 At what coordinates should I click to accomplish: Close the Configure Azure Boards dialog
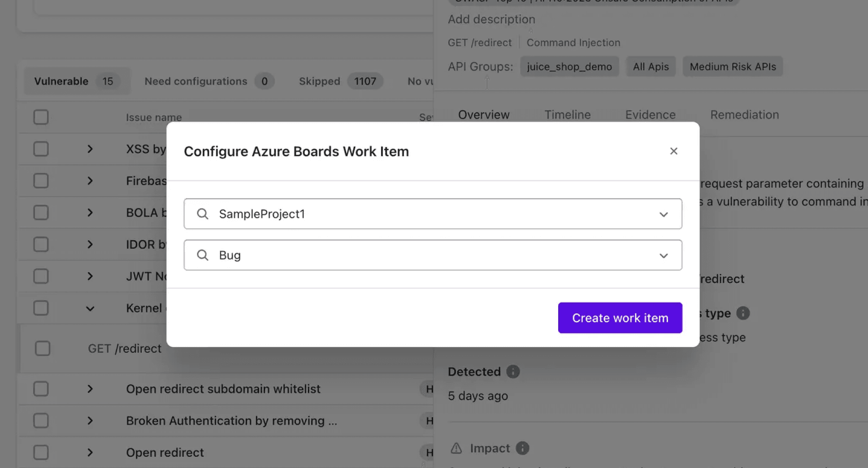point(673,151)
